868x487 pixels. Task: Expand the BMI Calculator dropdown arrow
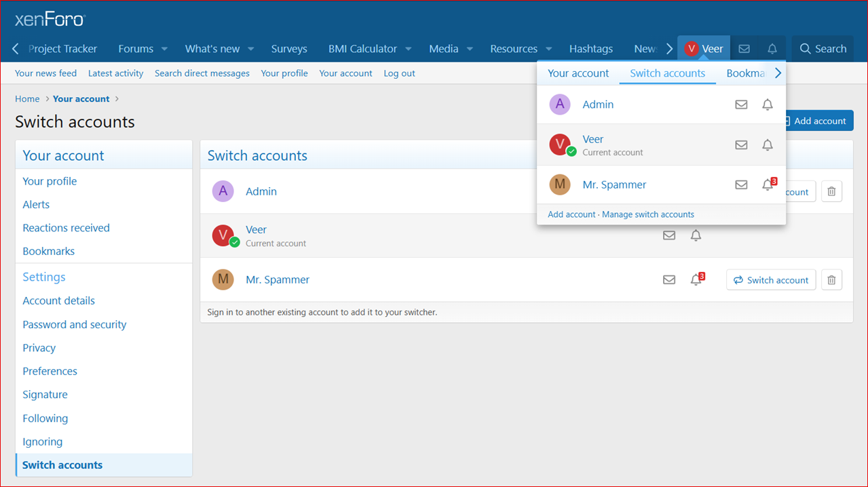pyautogui.click(x=408, y=49)
